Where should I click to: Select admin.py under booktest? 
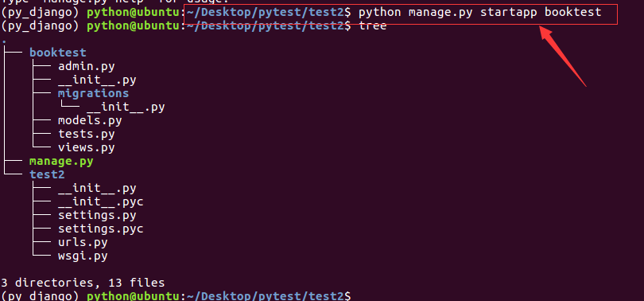[x=86, y=66]
